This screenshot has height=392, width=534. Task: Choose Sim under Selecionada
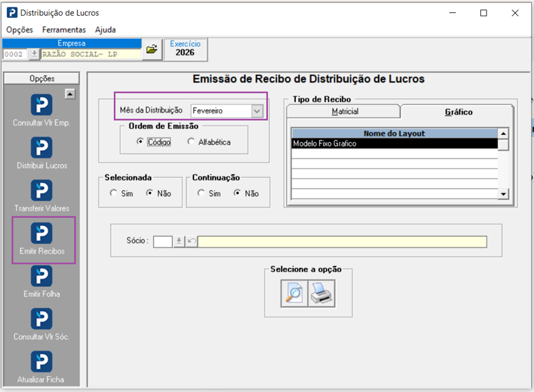[113, 193]
